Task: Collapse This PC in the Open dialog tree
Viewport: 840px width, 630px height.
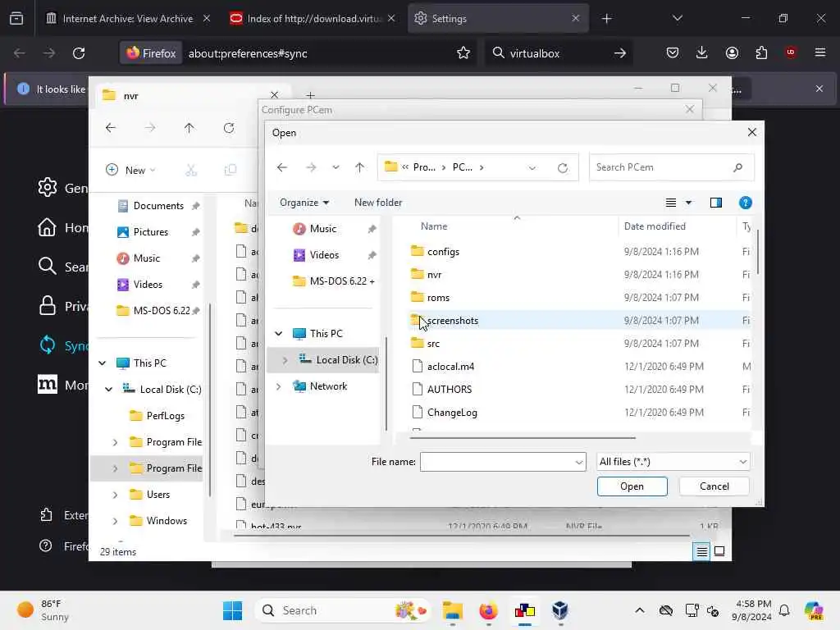Action: (279, 334)
